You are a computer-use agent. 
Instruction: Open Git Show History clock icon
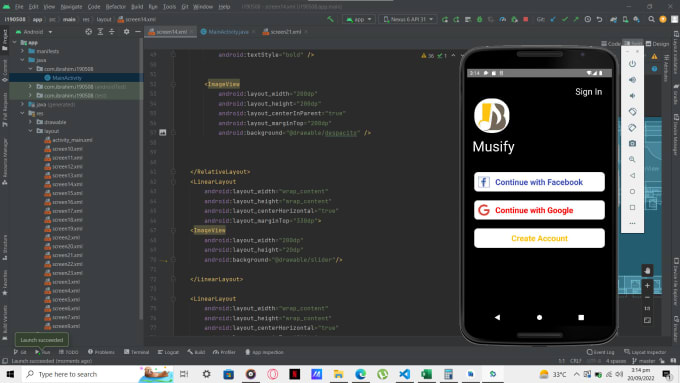click(x=588, y=19)
